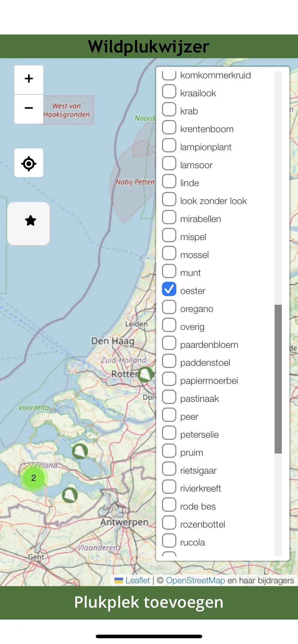The height and width of the screenshot is (644, 298).
Task: Check look zonder look option
Action: click(x=169, y=199)
